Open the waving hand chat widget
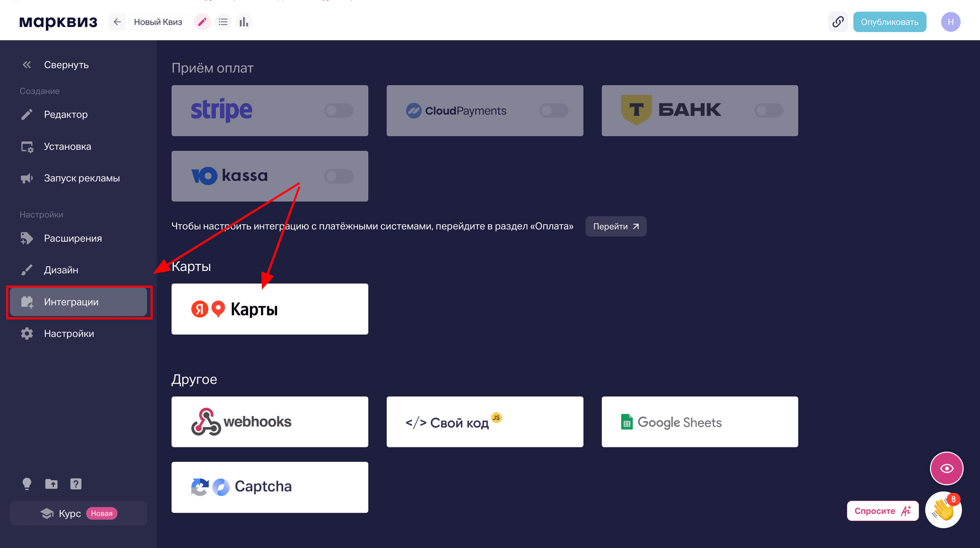The height and width of the screenshot is (548, 980). 943,510
